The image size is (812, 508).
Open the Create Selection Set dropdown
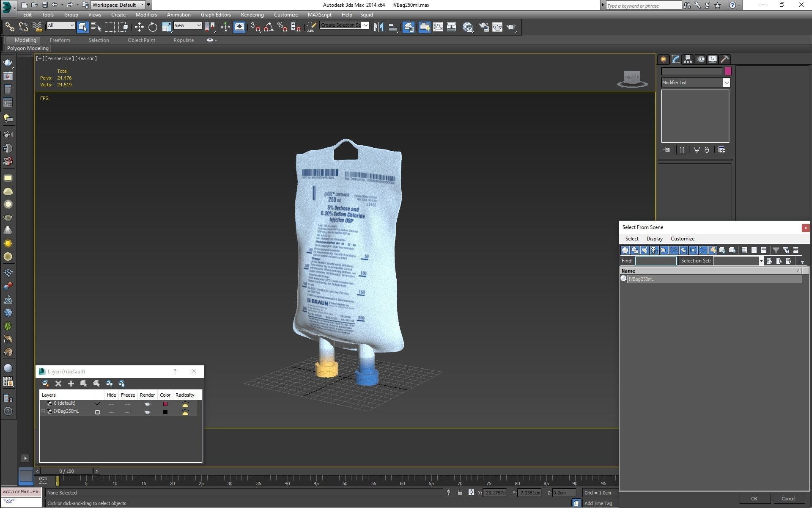(x=344, y=25)
